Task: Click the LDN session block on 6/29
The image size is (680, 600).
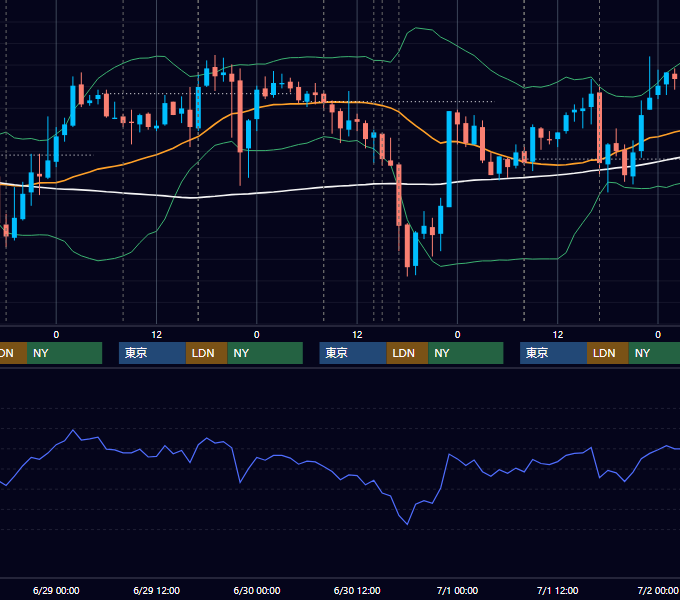Action: click(x=206, y=353)
